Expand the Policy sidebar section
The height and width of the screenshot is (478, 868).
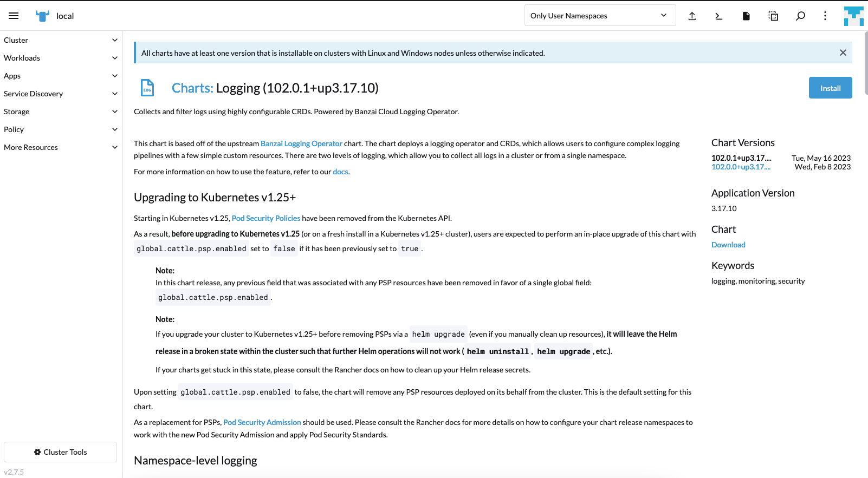click(61, 129)
